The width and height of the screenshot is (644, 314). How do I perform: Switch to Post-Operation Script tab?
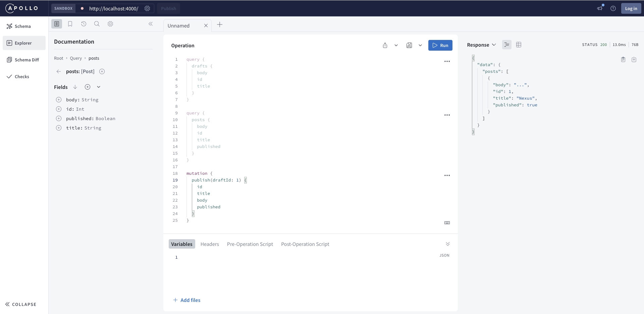[305, 244]
